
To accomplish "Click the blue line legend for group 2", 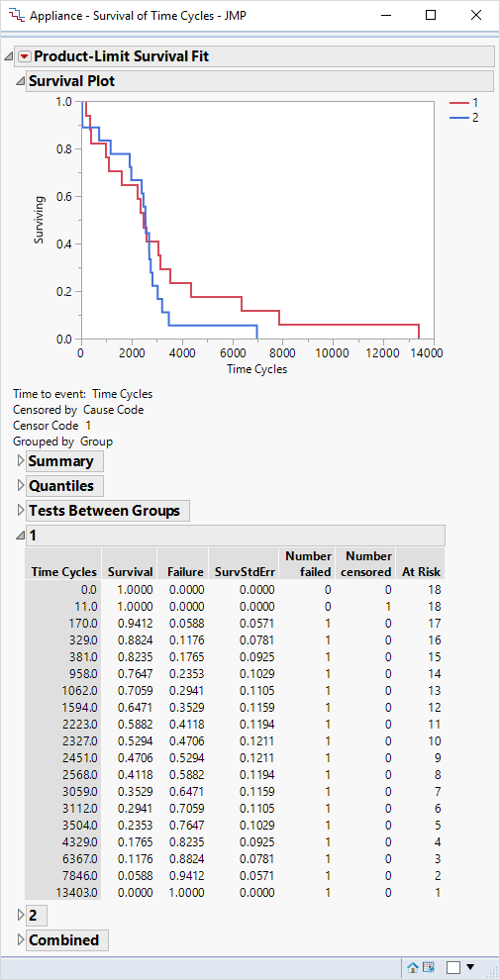I will pyautogui.click(x=463, y=118).
